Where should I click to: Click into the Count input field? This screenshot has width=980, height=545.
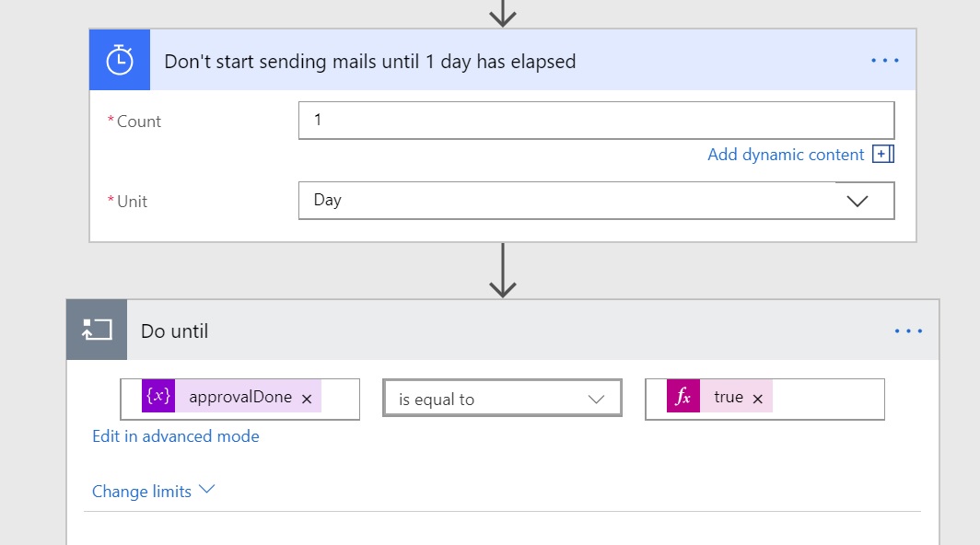click(x=596, y=121)
